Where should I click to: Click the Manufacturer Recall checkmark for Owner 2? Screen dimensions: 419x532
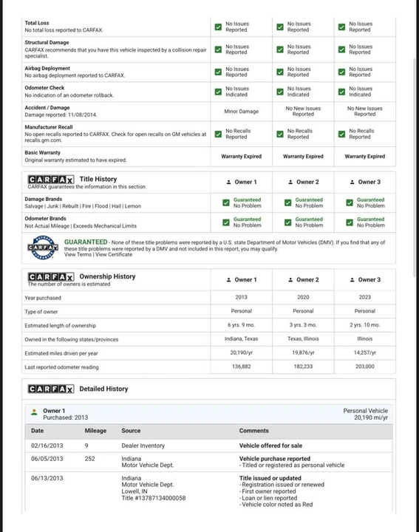pyautogui.click(x=280, y=134)
